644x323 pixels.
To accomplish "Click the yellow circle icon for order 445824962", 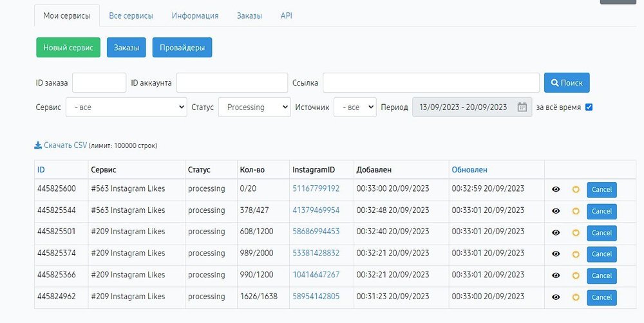I will tap(576, 297).
